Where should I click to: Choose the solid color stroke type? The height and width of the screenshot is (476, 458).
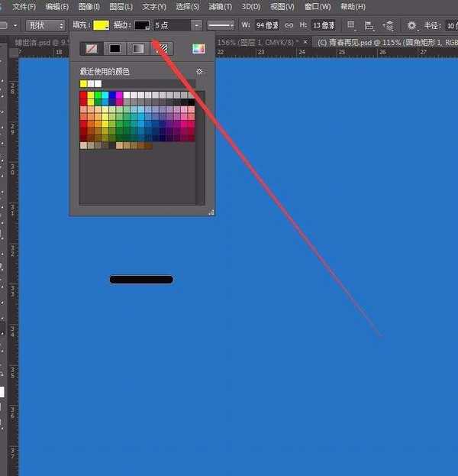coord(114,49)
